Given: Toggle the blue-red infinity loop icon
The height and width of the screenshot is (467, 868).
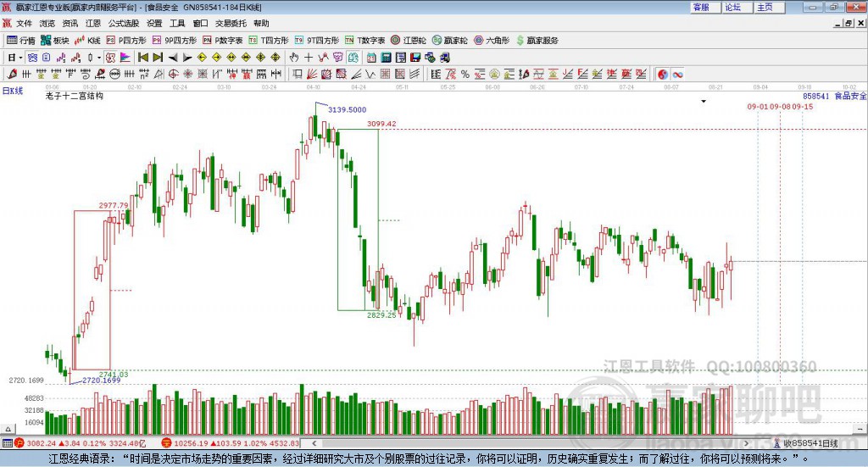Looking at the screenshot, I should click(677, 74).
